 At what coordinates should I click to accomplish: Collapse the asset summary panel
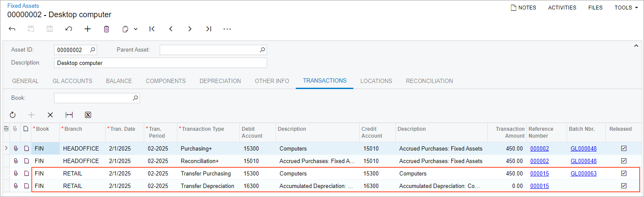click(x=636, y=46)
